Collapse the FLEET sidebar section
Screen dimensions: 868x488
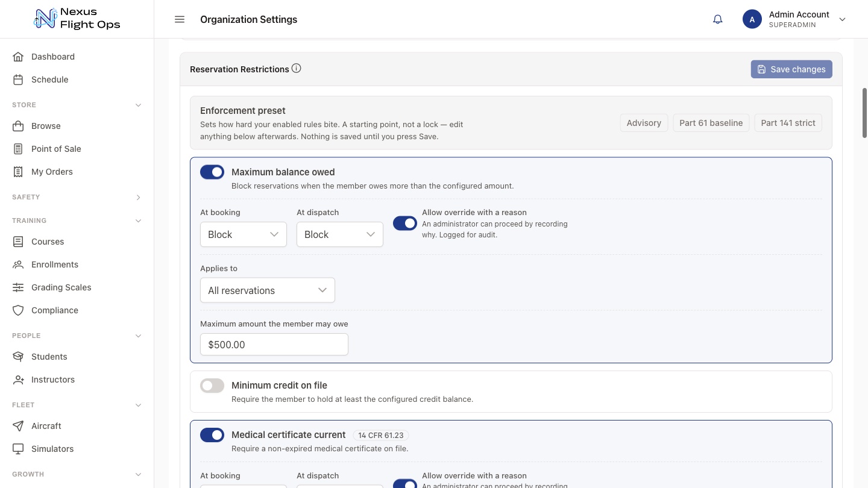tap(138, 405)
